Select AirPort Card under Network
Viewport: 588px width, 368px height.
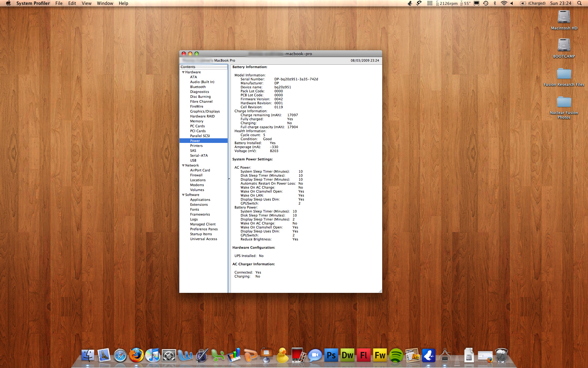[200, 170]
